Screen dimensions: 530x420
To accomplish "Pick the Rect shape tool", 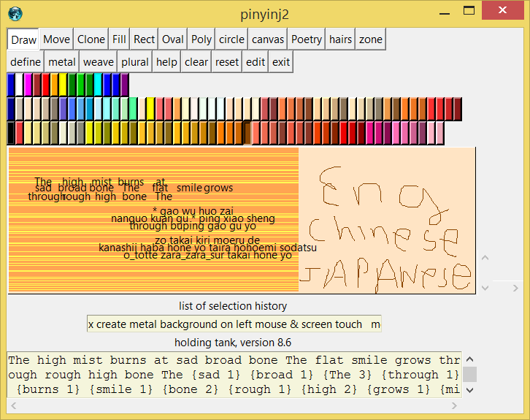I will (x=144, y=39).
